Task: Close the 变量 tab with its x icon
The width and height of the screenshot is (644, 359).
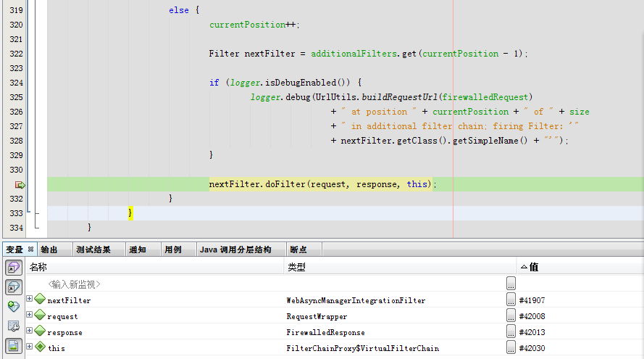Action: (x=30, y=249)
